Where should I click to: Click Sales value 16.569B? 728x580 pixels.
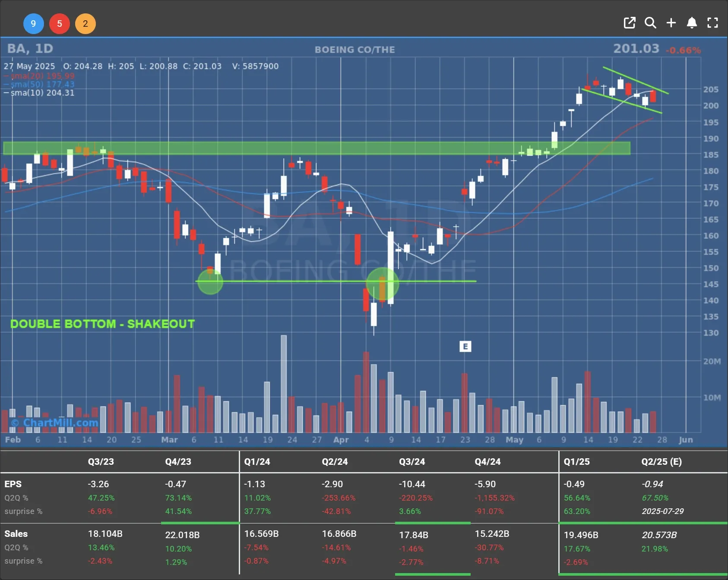[261, 534]
